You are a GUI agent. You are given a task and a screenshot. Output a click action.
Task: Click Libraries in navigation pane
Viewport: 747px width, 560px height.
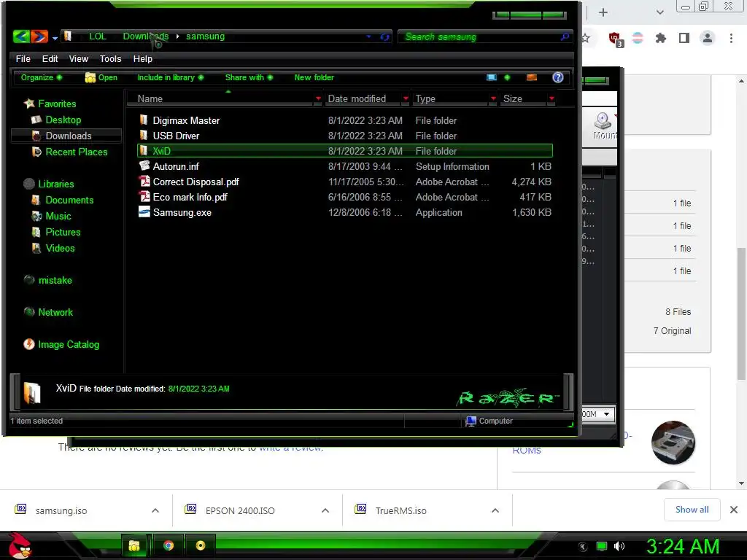click(x=55, y=184)
